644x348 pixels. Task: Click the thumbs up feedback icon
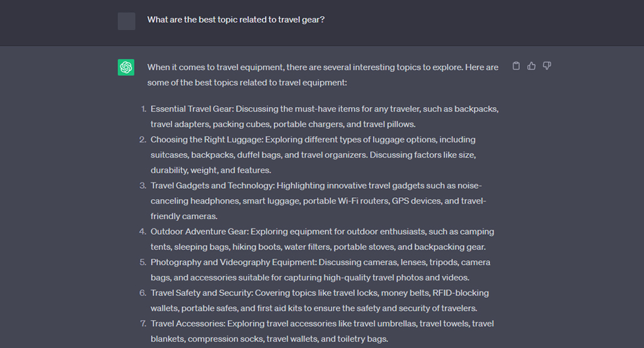(x=531, y=66)
